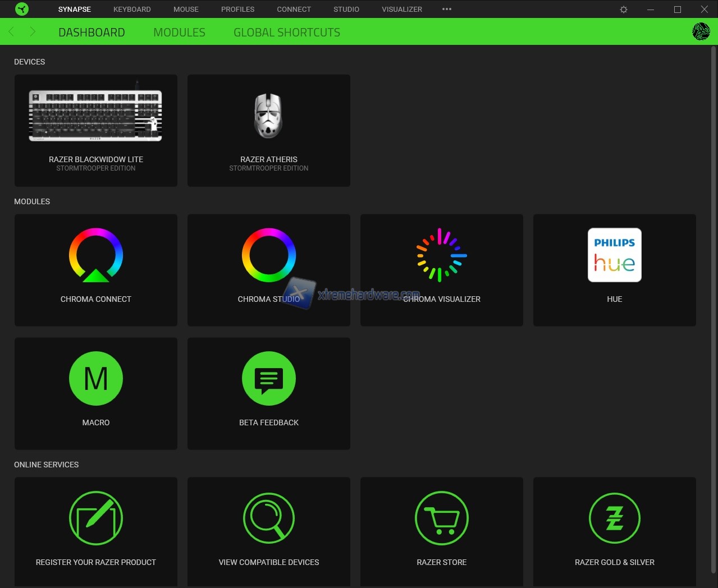
Task: Open the Chroma Visualizer module icon
Action: pyautogui.click(x=442, y=255)
